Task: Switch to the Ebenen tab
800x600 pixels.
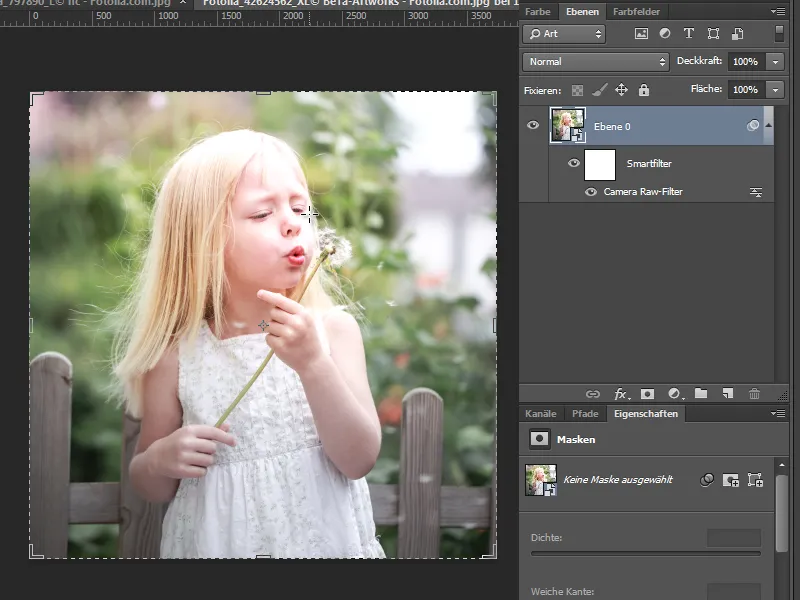Action: pos(582,11)
